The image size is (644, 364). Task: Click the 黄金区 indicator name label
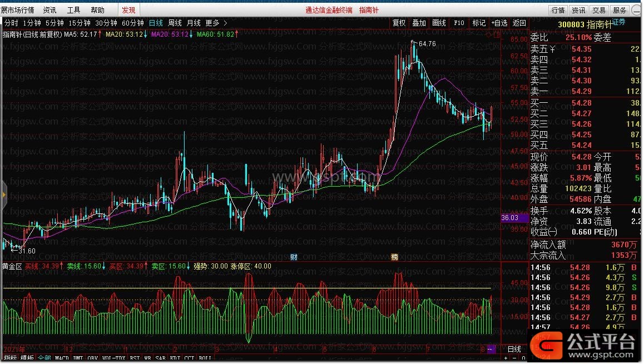click(x=12, y=266)
